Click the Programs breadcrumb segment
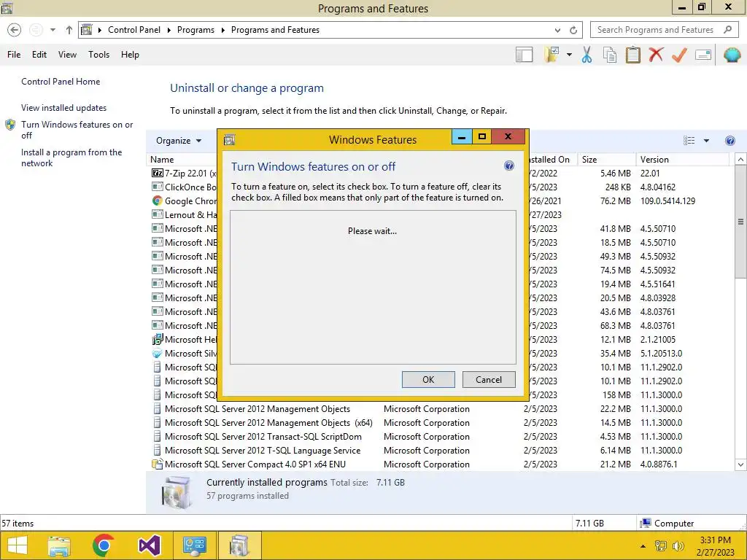This screenshot has width=747, height=560. point(196,30)
